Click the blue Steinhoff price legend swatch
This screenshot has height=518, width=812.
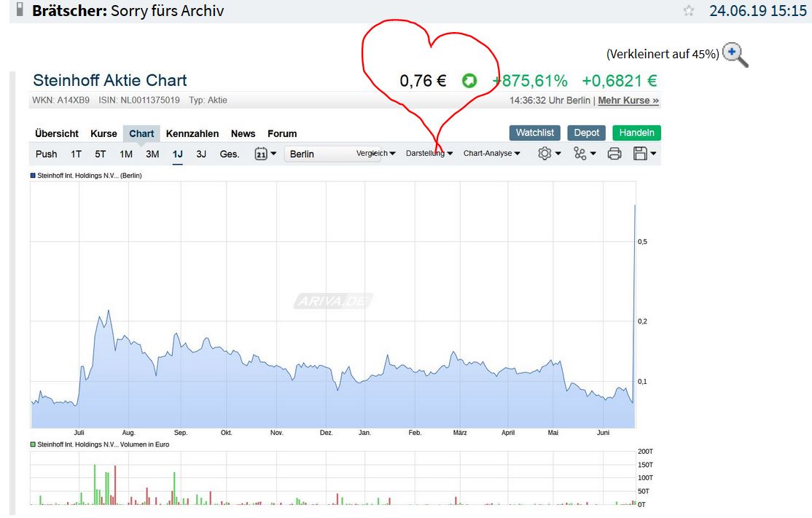pos(33,176)
